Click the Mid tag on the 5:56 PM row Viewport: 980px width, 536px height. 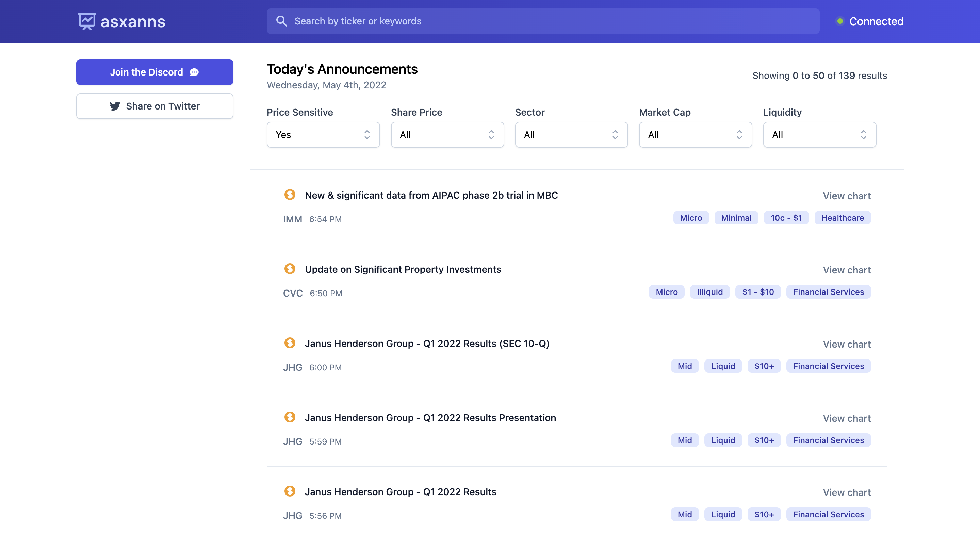pos(685,514)
